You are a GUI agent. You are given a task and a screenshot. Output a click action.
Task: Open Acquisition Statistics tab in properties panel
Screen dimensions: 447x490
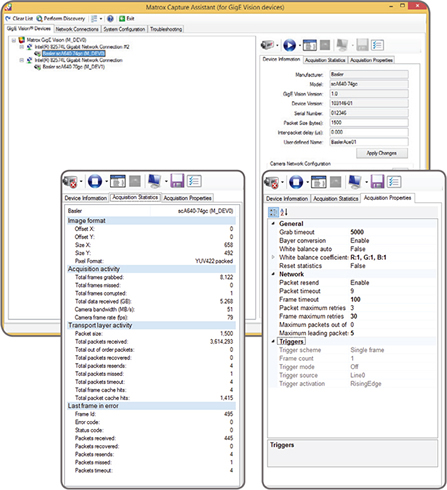click(x=336, y=199)
